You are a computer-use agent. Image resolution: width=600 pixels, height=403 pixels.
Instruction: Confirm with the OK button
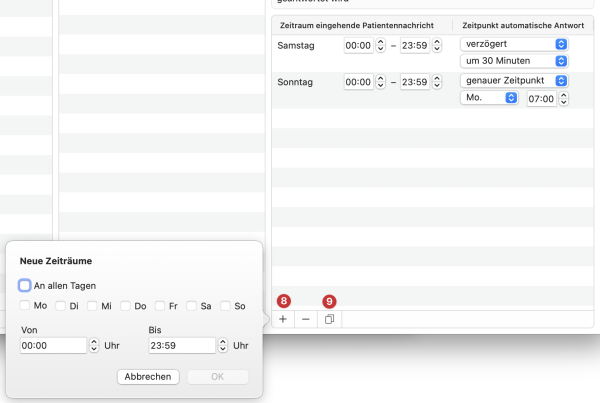218,377
